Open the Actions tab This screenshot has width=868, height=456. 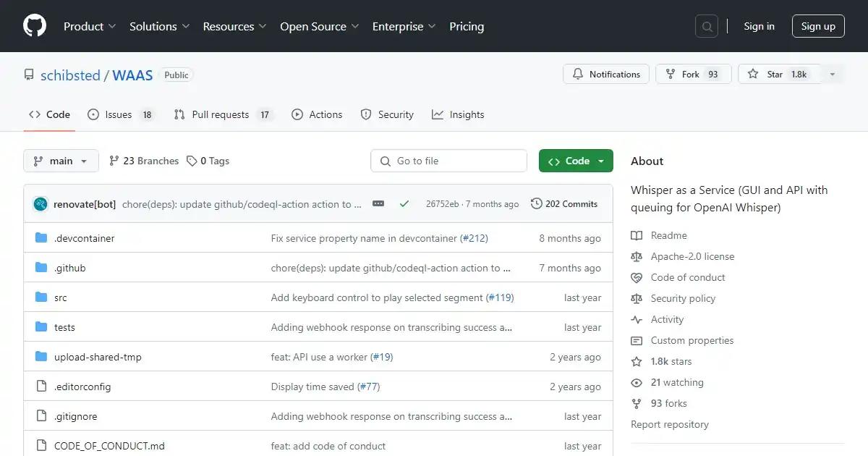tap(317, 114)
